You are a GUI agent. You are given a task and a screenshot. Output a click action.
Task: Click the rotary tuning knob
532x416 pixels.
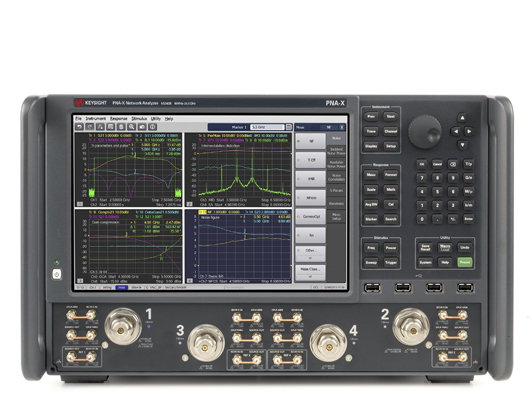[x=425, y=131]
